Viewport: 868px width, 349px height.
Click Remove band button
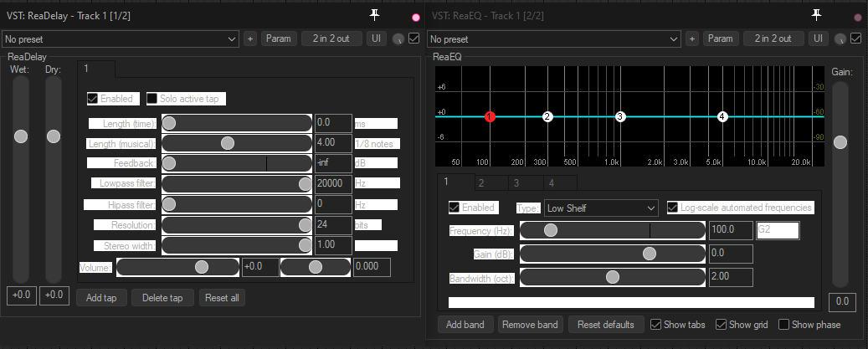(x=531, y=325)
